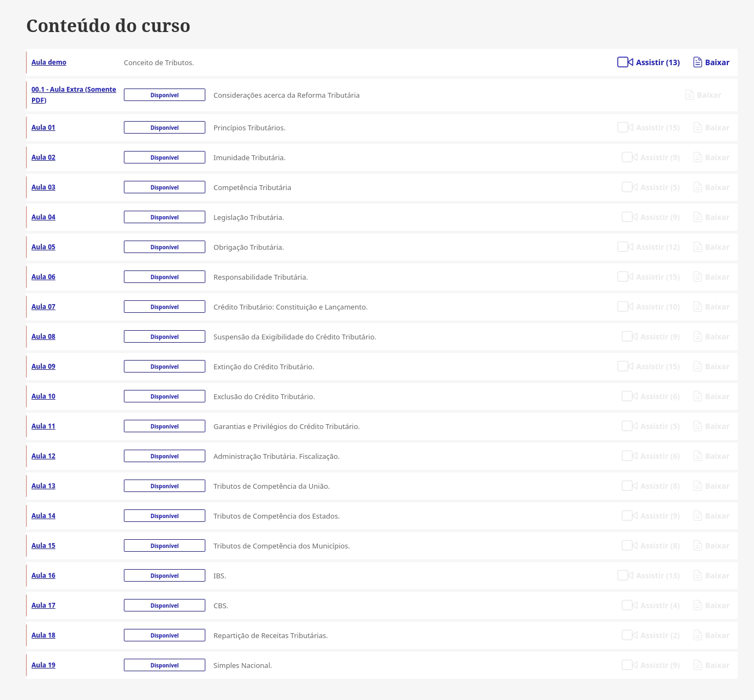
Task: Open the Aula demo lesson link
Action: point(49,62)
